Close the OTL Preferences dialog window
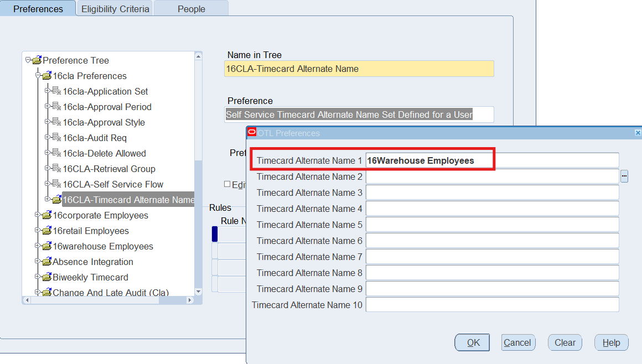The height and width of the screenshot is (364, 642). pyautogui.click(x=638, y=133)
